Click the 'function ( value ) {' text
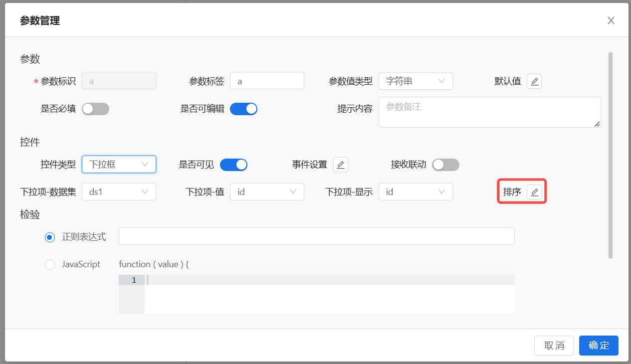631x364 pixels. tap(154, 264)
